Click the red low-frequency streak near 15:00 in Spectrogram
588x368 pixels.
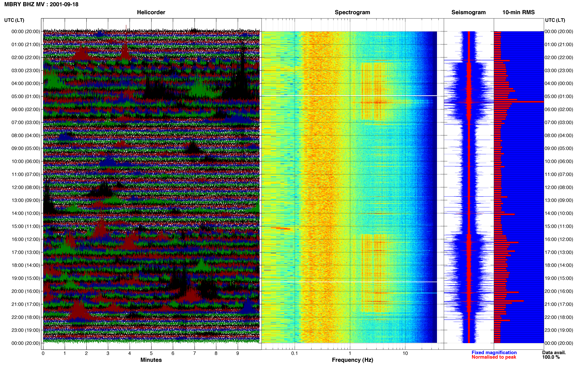click(x=281, y=228)
